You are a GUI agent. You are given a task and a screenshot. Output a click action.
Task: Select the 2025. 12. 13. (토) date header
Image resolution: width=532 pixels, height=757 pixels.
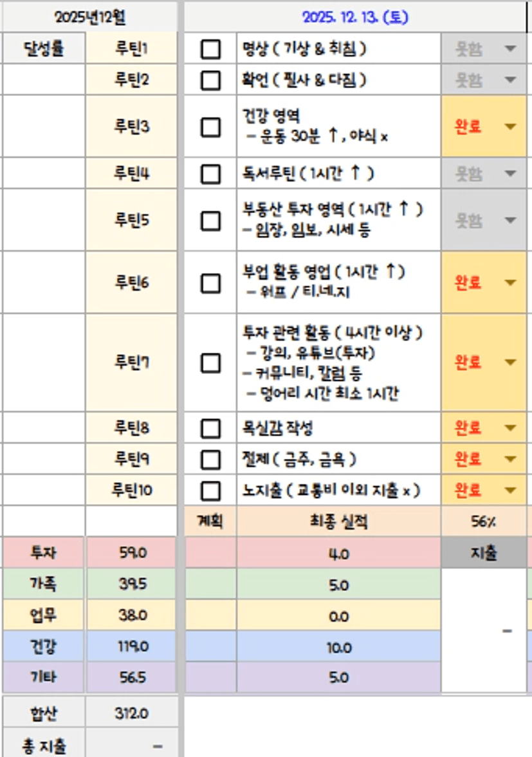[355, 17]
